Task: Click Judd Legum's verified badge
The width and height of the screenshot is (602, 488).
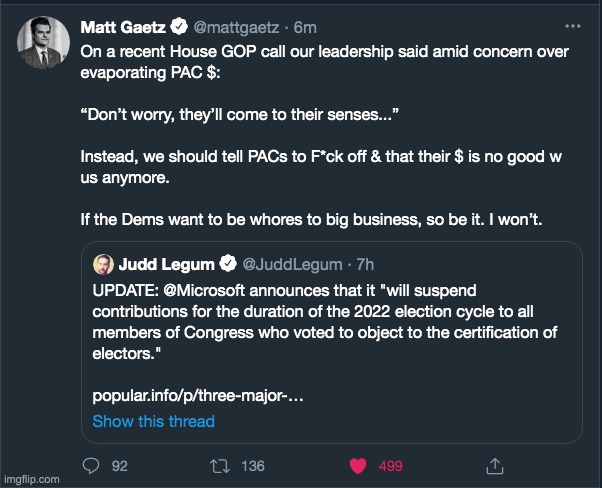Action: pyautogui.click(x=228, y=264)
